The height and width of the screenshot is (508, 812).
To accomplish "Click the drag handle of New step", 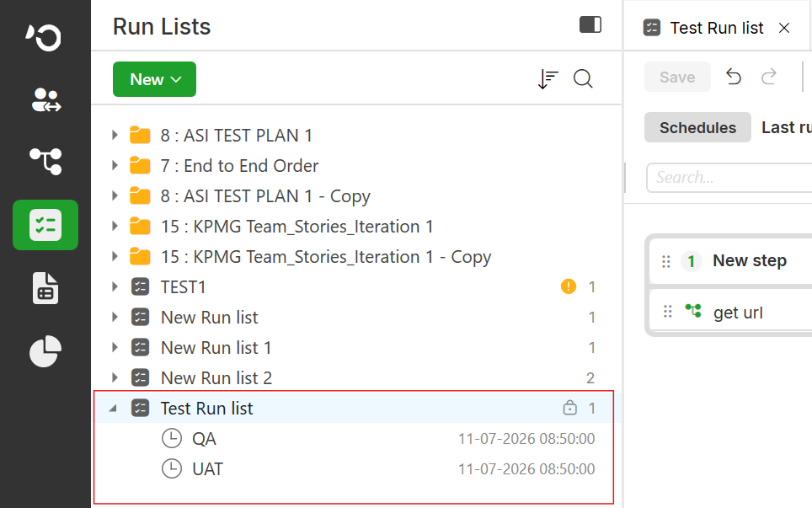I will pos(666,261).
